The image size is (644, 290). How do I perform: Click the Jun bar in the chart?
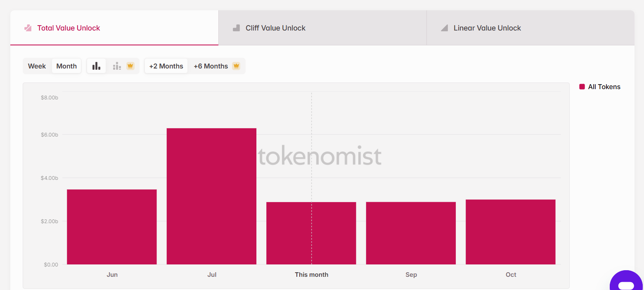tap(112, 227)
